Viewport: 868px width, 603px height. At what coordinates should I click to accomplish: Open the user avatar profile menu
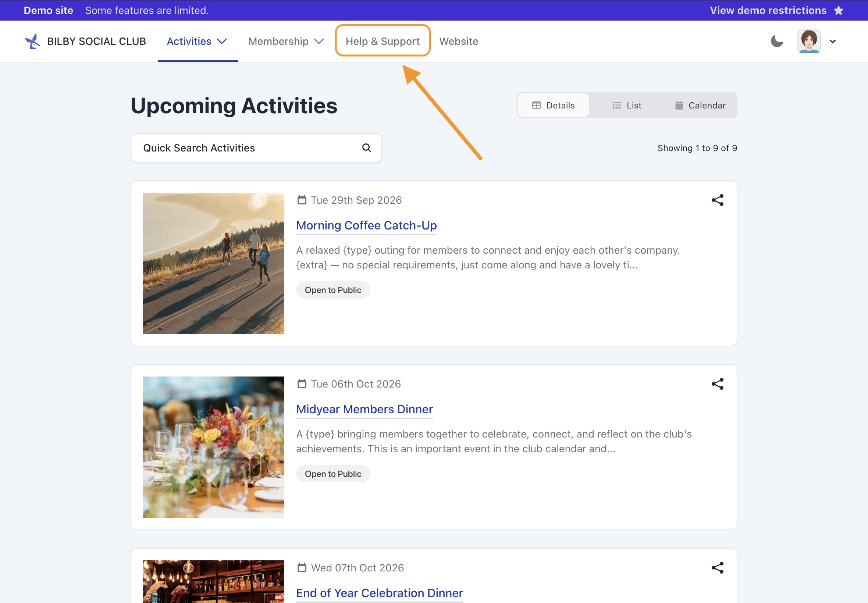coord(809,41)
